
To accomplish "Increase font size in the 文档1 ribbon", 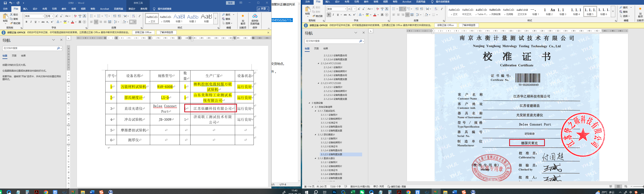I will coord(57,16).
